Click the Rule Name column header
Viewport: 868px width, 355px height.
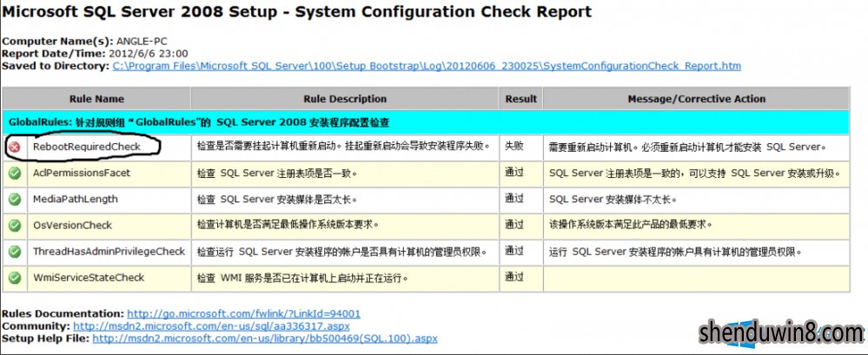pos(96,99)
